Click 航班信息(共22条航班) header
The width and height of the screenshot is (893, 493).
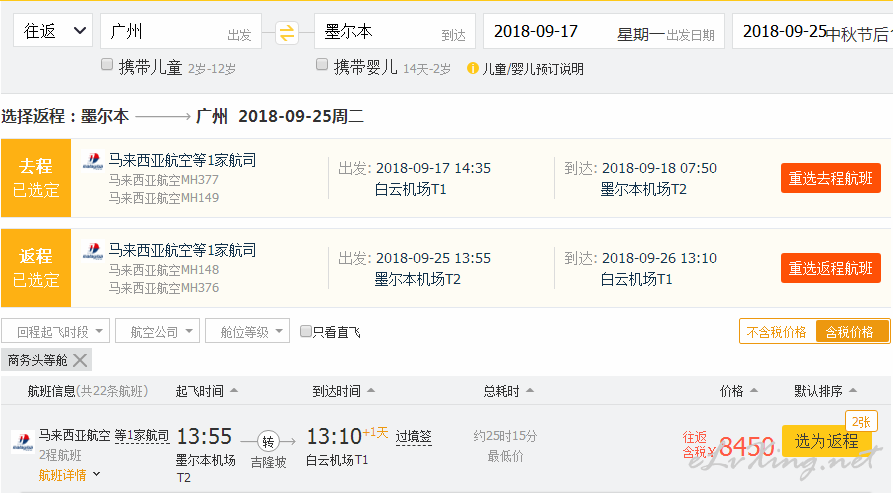pos(88,391)
